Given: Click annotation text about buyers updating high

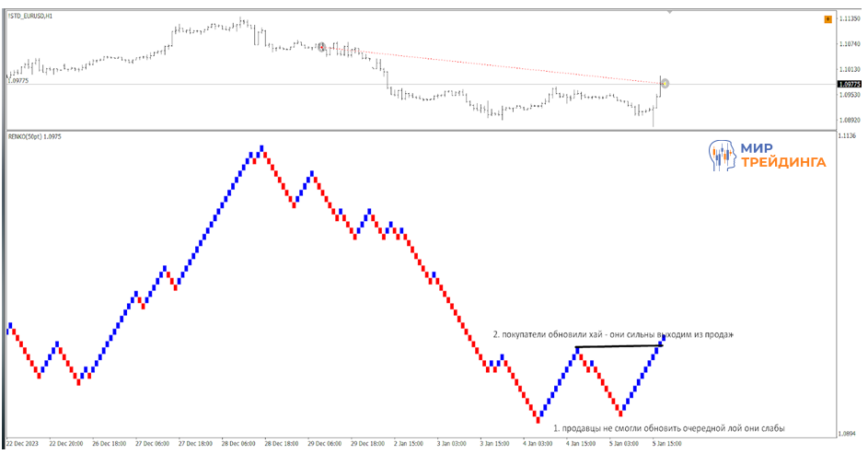Looking at the screenshot, I should [x=613, y=334].
